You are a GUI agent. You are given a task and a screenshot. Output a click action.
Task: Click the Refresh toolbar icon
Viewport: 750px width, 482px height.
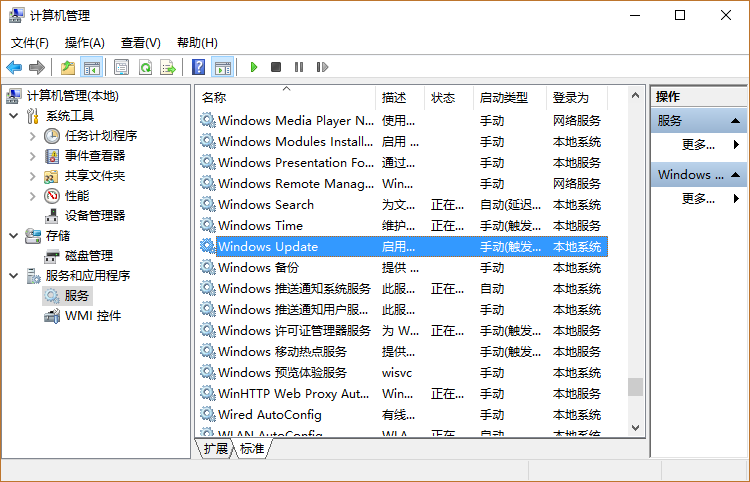pos(145,67)
